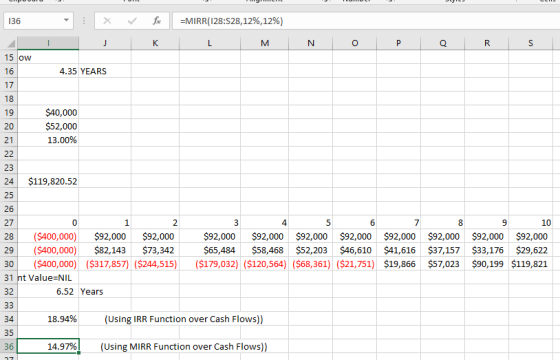Select the $65,484 cell
The width and height of the screenshot is (560, 360).
coord(210,250)
